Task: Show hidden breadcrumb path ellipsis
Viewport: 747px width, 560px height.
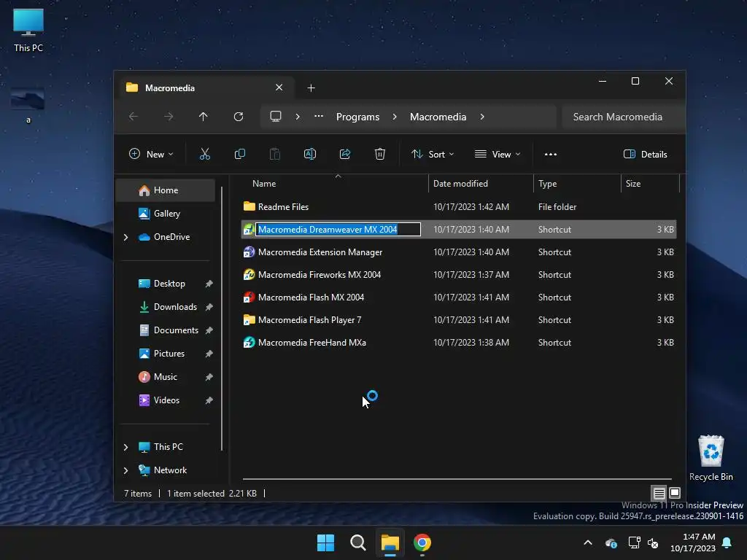Action: point(319,117)
